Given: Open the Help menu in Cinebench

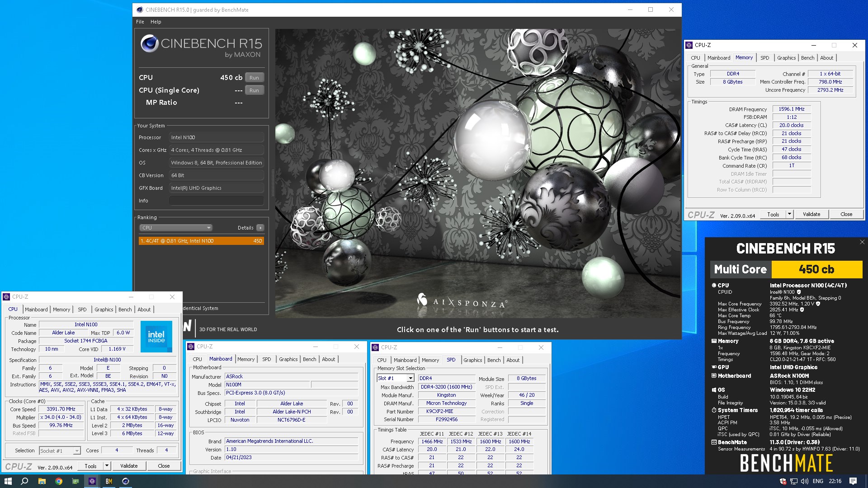Looking at the screenshot, I should coord(156,22).
